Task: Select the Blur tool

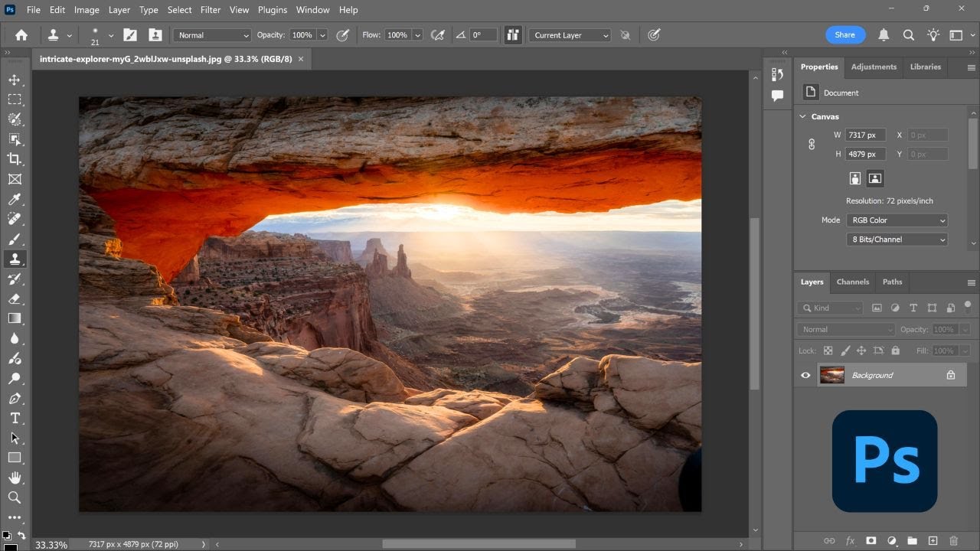Action: click(x=15, y=338)
